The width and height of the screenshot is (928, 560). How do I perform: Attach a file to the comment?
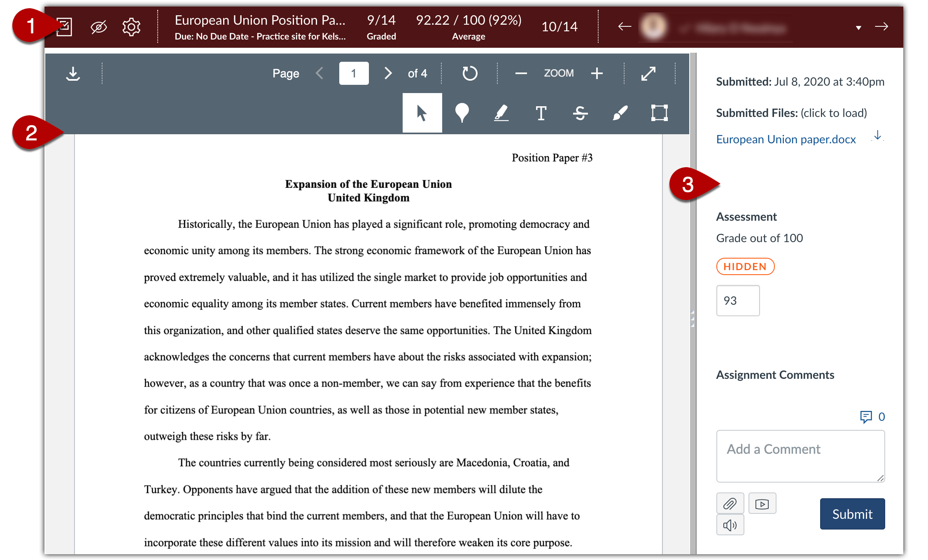click(x=730, y=503)
